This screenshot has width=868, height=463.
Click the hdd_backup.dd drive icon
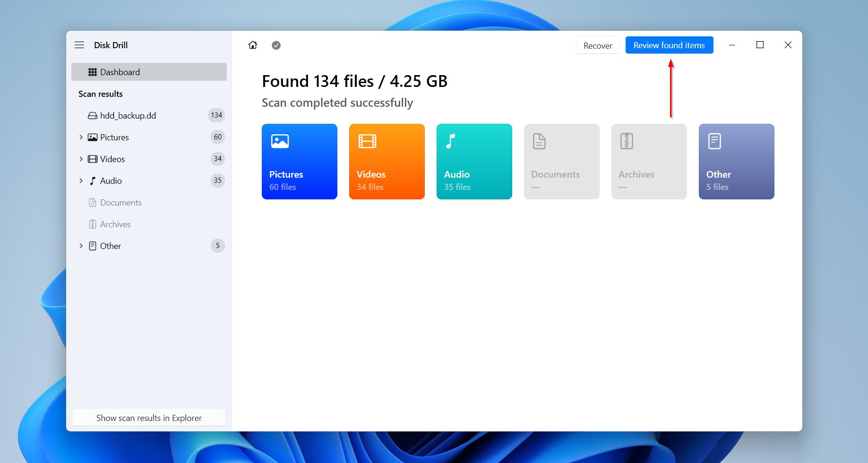92,115
